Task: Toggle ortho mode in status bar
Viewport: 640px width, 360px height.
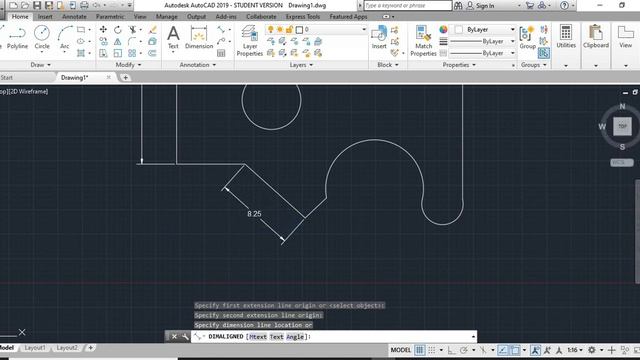Action: point(451,350)
